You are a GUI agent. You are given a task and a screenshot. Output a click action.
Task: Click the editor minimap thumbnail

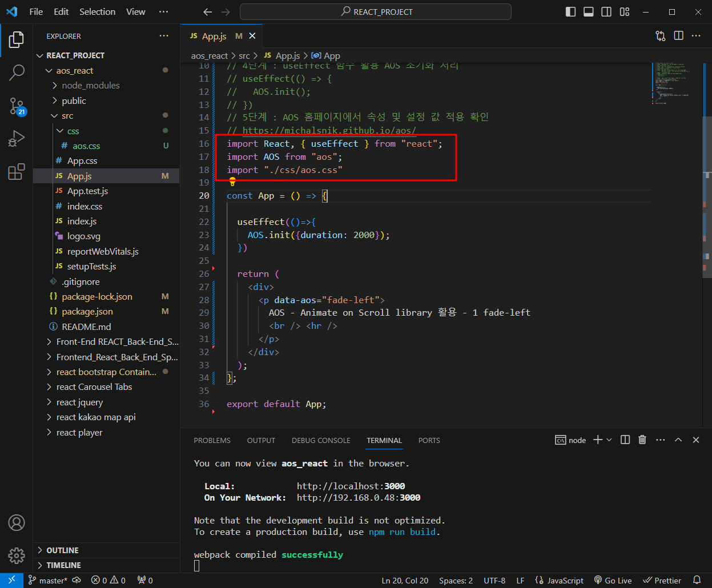[673, 86]
